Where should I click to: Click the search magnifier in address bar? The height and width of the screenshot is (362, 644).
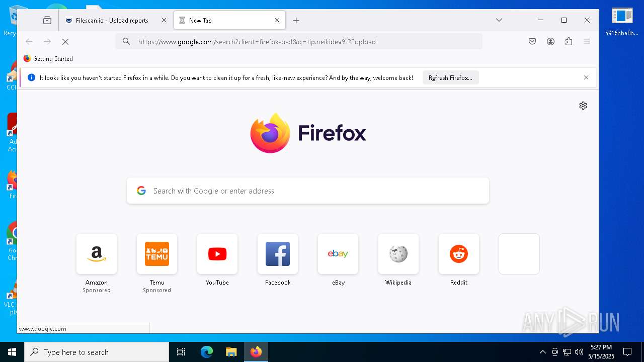tap(126, 42)
